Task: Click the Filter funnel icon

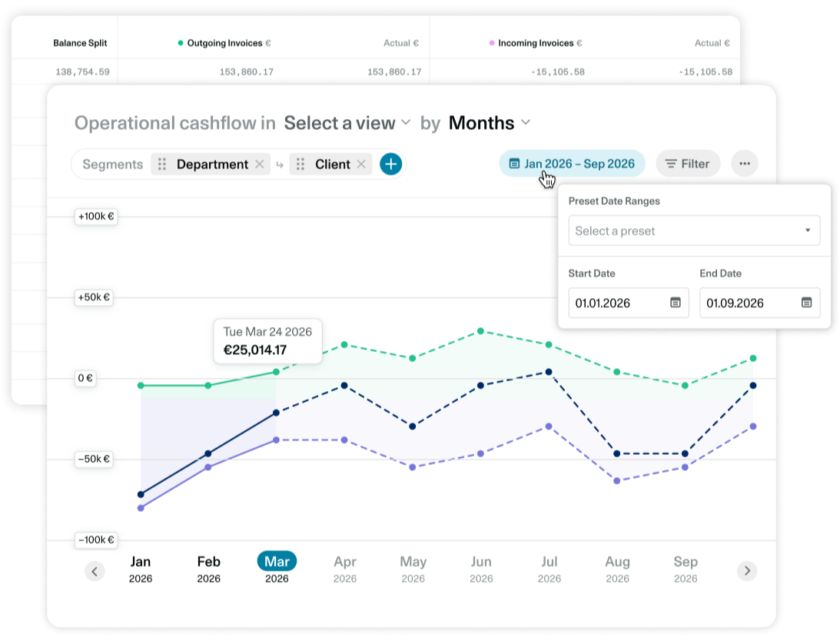Action: pos(671,163)
